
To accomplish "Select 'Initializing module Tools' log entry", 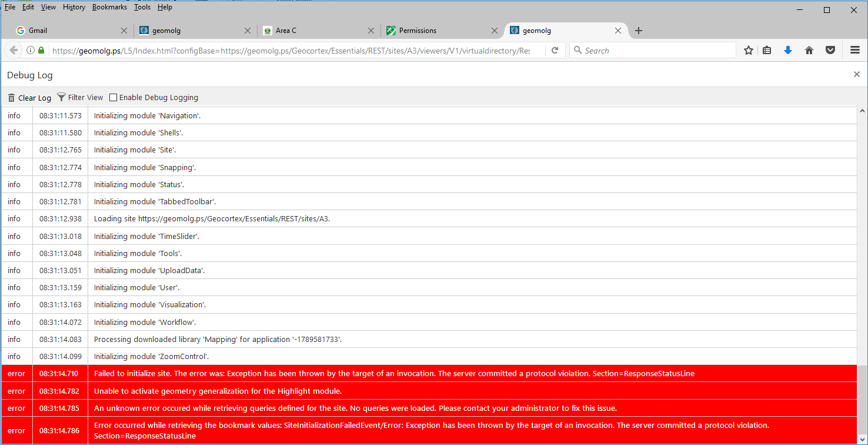I will (x=429, y=253).
